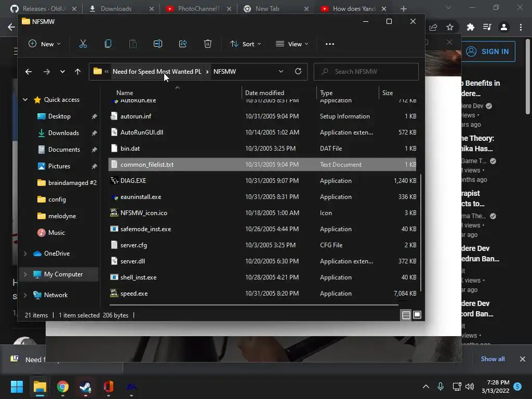Open Chrome profile avatar icon
The image size is (532, 399).
click(504, 27)
